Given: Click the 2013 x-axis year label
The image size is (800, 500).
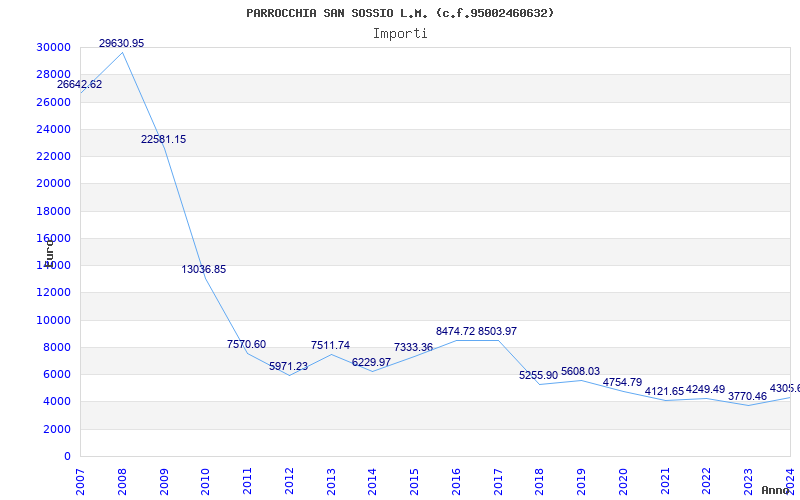Looking at the screenshot, I should [x=331, y=481].
